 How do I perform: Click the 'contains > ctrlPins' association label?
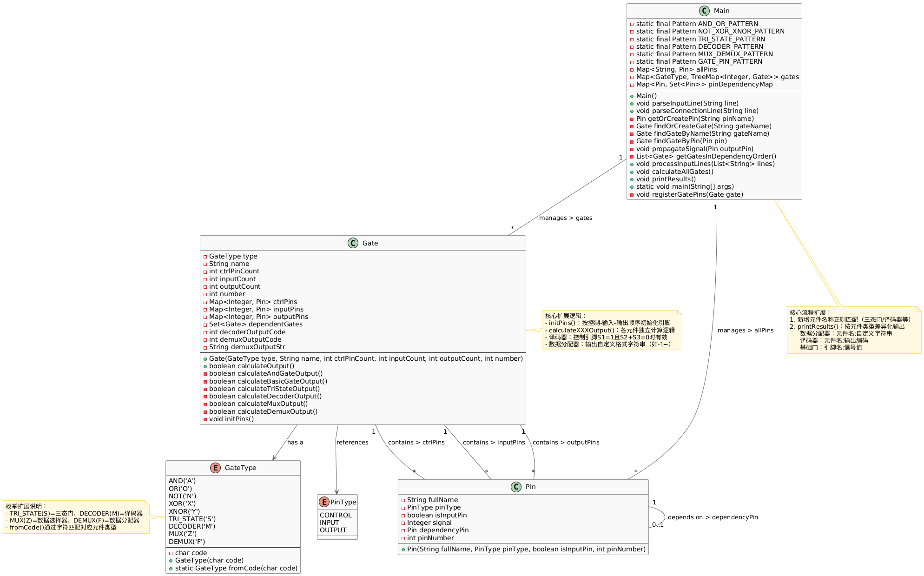[x=416, y=442]
